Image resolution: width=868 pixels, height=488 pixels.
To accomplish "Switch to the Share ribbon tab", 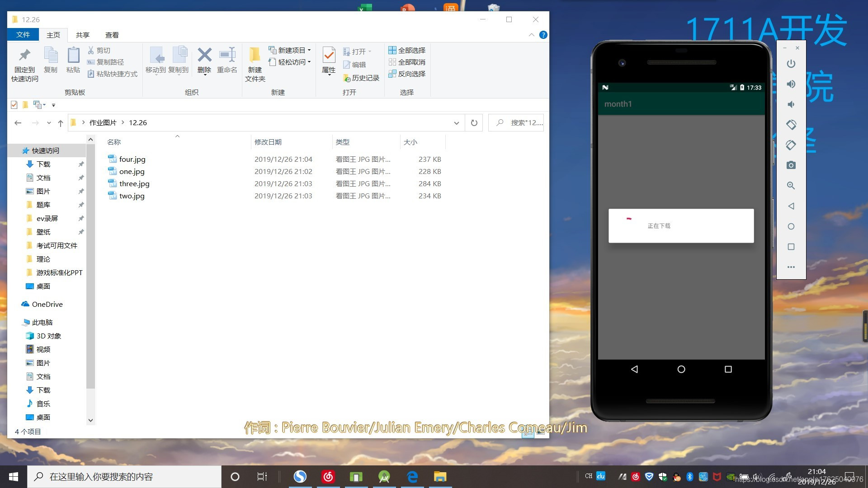I will pyautogui.click(x=82, y=35).
